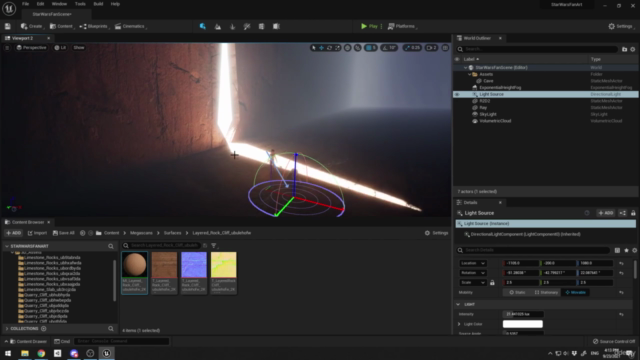Image resolution: width=640 pixels, height=360 pixels.
Task: Open the Perspective viewport type dropdown
Action: coord(31,48)
